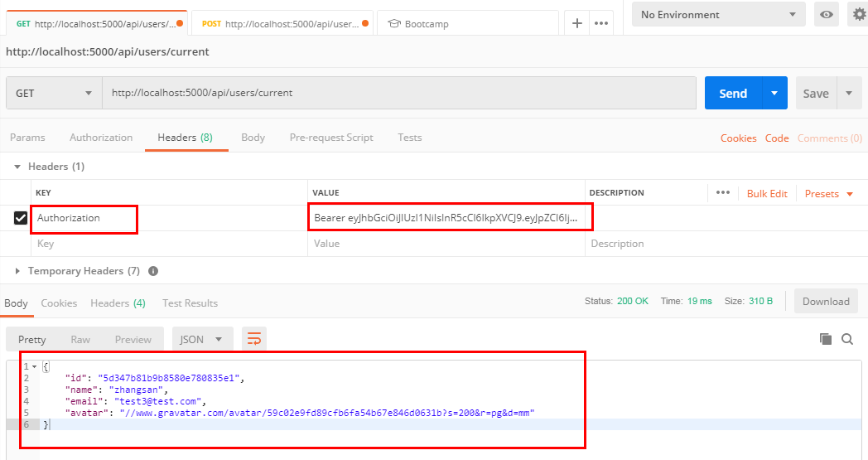Open the manage environments gear icon
868x460 pixels.
click(x=858, y=15)
